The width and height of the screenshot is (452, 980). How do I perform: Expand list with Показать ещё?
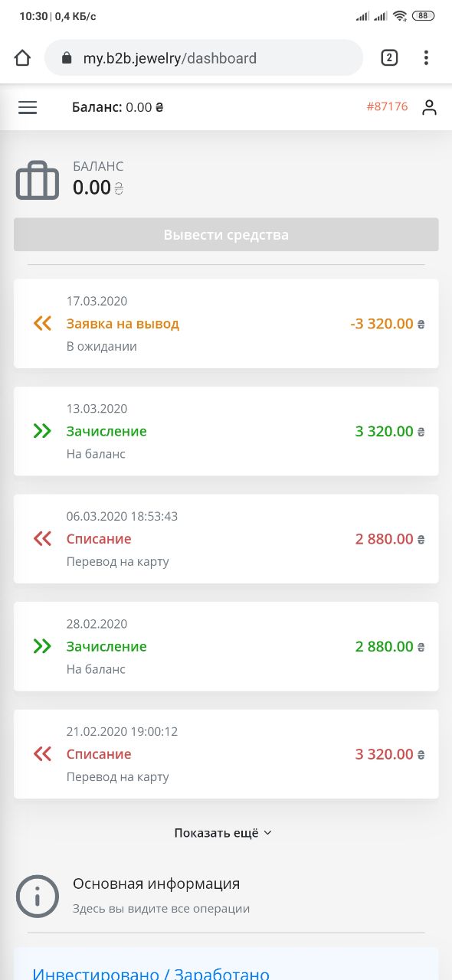(x=223, y=833)
